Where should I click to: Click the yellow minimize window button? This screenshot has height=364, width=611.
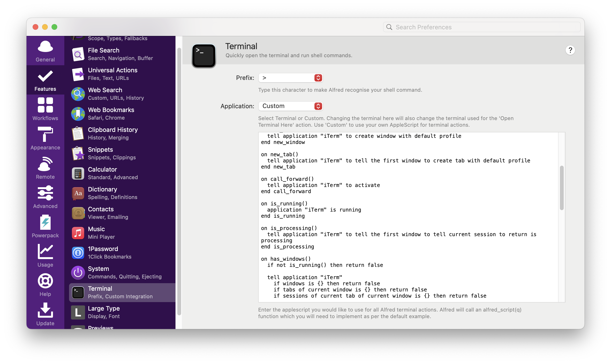click(x=45, y=27)
